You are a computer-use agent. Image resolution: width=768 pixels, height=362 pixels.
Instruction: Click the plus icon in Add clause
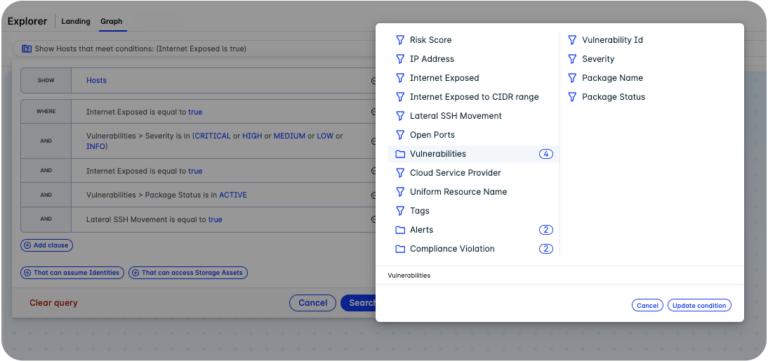(x=27, y=245)
